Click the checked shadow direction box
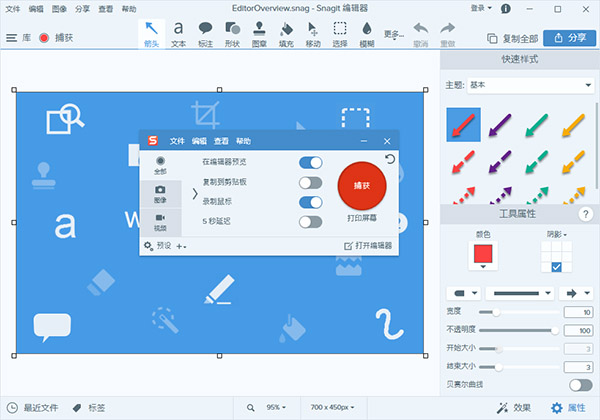 point(556,267)
